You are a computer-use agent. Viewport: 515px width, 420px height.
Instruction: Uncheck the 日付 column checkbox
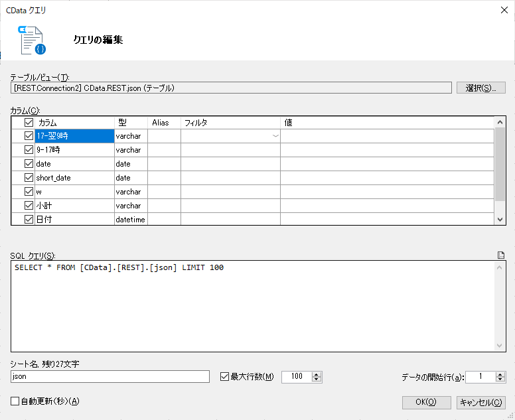coord(29,219)
